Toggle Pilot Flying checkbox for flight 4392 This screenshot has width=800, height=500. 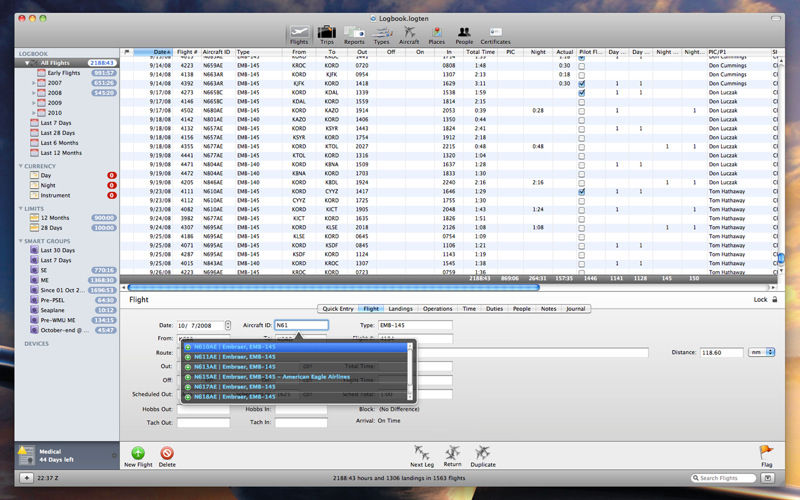coord(582,84)
